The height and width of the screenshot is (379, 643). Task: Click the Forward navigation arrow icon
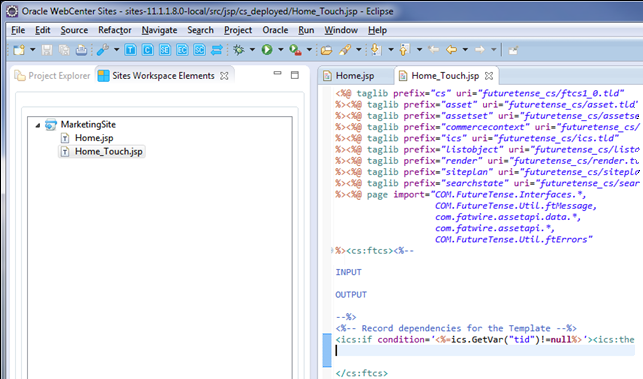tap(479, 50)
